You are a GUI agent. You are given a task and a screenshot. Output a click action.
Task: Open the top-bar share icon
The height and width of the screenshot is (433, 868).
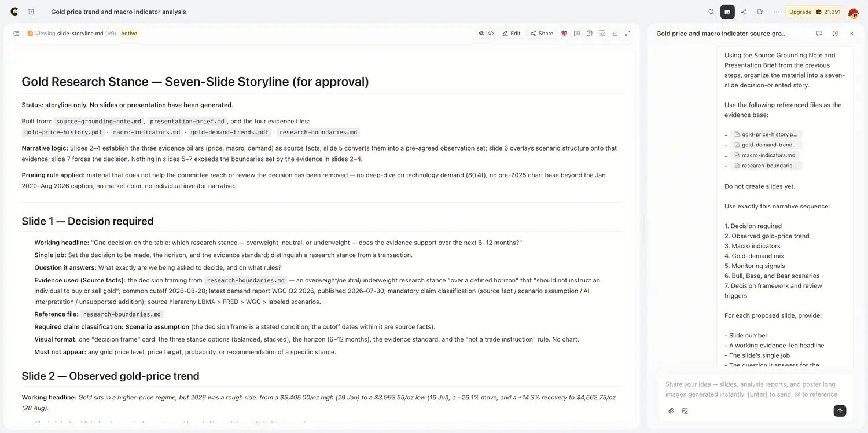pyautogui.click(x=744, y=12)
